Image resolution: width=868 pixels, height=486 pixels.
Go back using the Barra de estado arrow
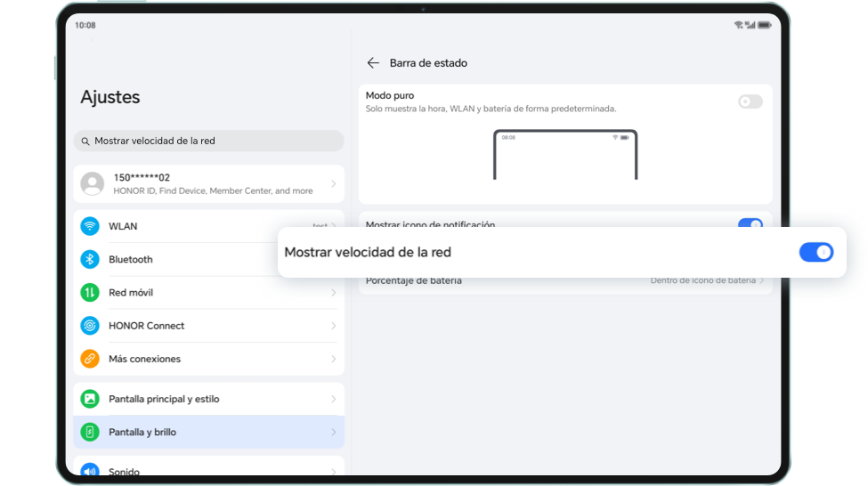tap(373, 63)
